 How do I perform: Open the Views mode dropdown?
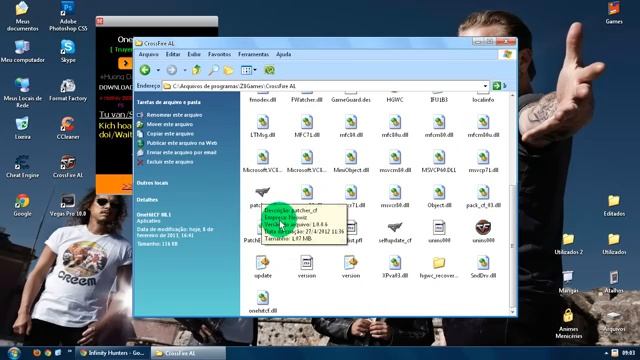click(x=255, y=70)
